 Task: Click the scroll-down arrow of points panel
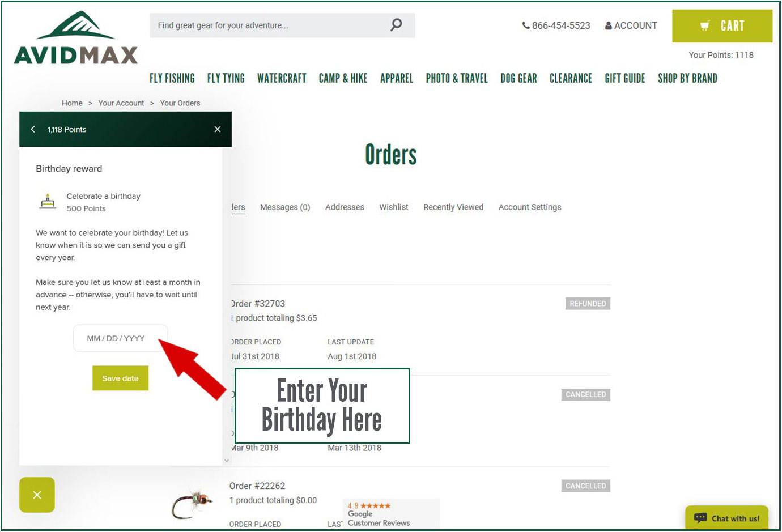click(227, 461)
